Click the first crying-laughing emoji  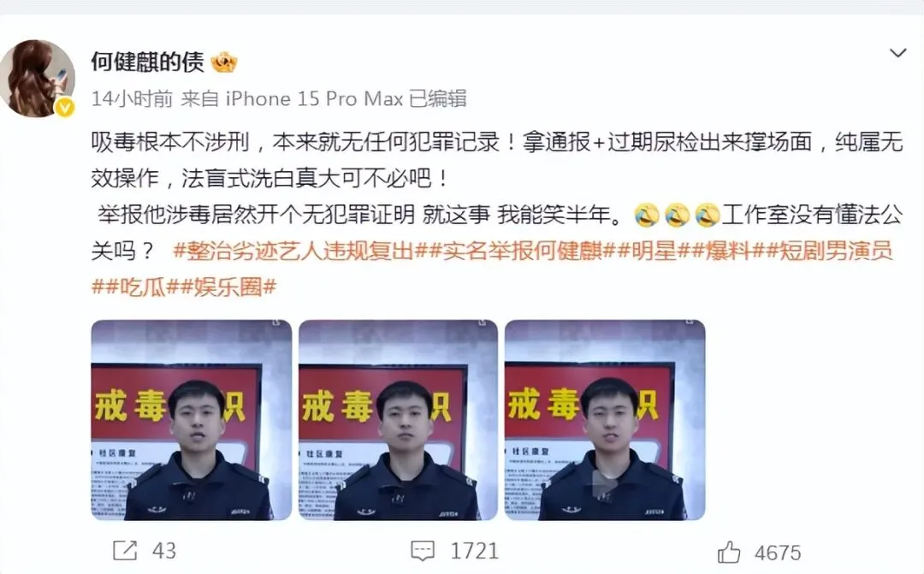coord(647,215)
